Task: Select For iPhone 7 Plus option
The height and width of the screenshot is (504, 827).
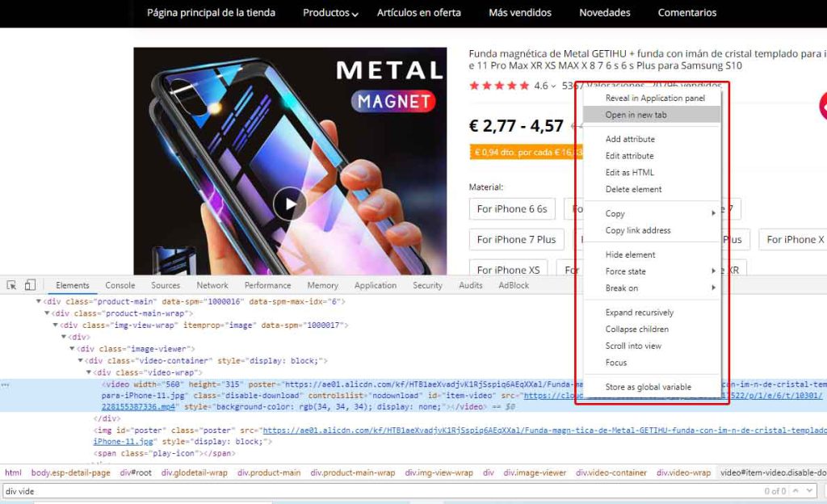Action: coord(516,239)
